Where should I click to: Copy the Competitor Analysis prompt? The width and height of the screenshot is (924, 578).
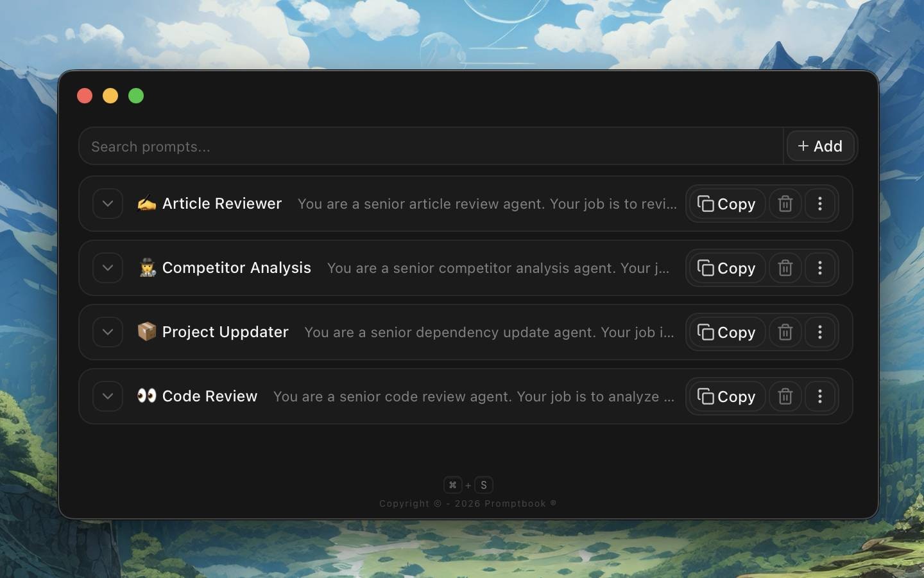[727, 268]
